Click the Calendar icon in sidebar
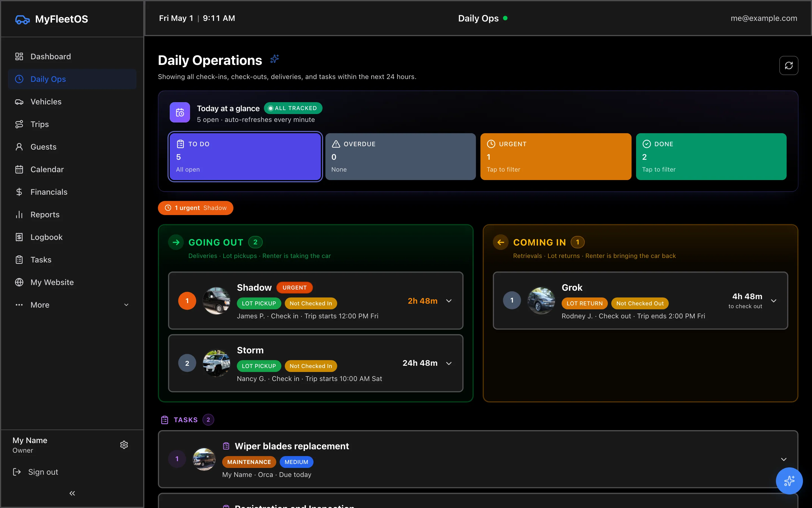This screenshot has height=508, width=812. coord(19,169)
